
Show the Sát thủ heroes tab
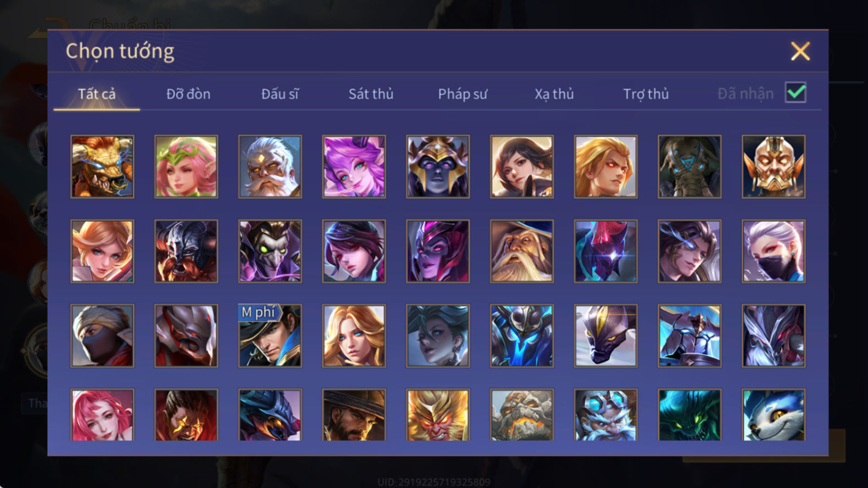(371, 94)
